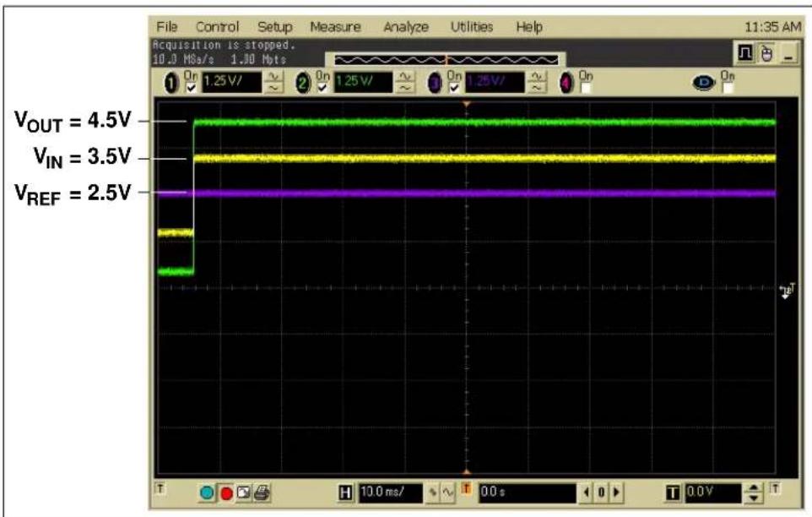Click the square-wave graphical interface icon
812x517 pixels.
tap(745, 53)
